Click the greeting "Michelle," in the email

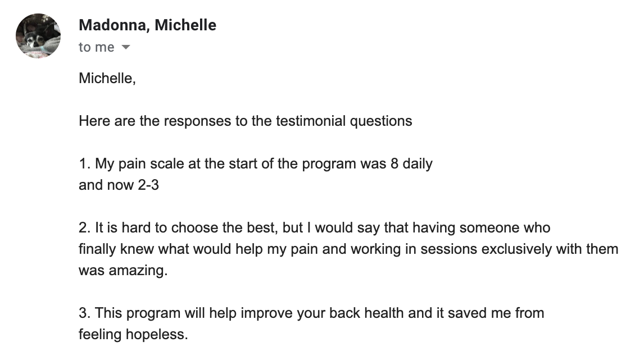107,78
